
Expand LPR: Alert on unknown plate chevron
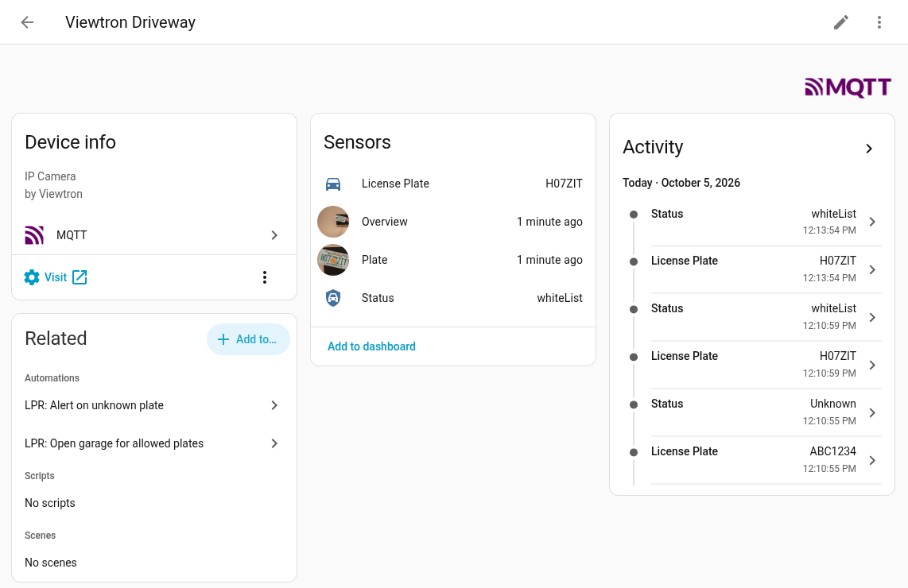pyautogui.click(x=274, y=405)
